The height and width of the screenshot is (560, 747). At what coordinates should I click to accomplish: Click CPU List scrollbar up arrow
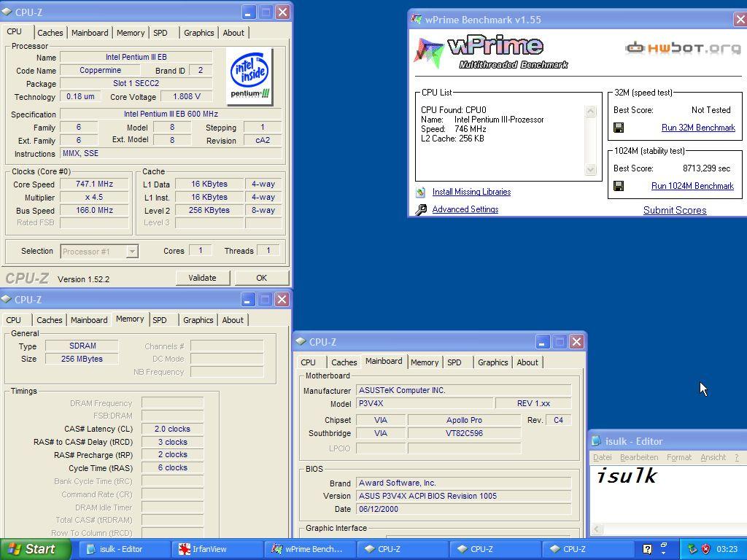(x=590, y=112)
